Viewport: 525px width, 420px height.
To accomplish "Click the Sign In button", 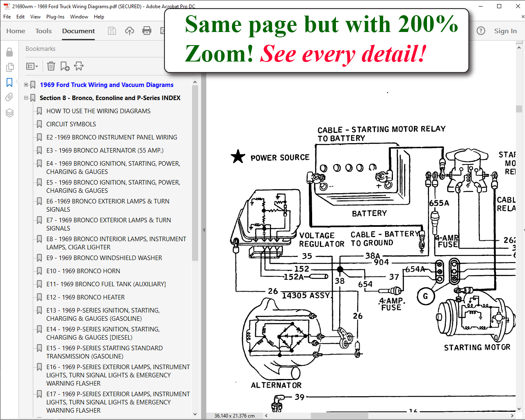I will (505, 31).
